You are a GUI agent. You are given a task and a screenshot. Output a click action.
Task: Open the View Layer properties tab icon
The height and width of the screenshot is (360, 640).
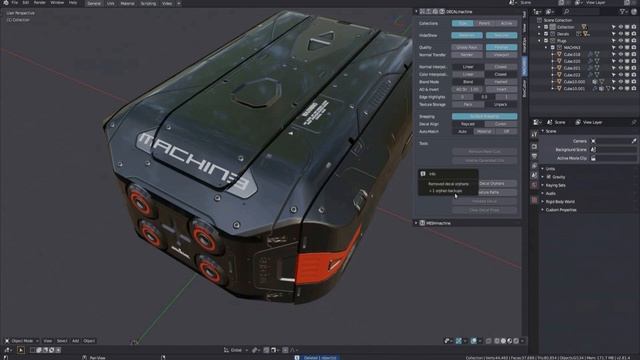[534, 166]
